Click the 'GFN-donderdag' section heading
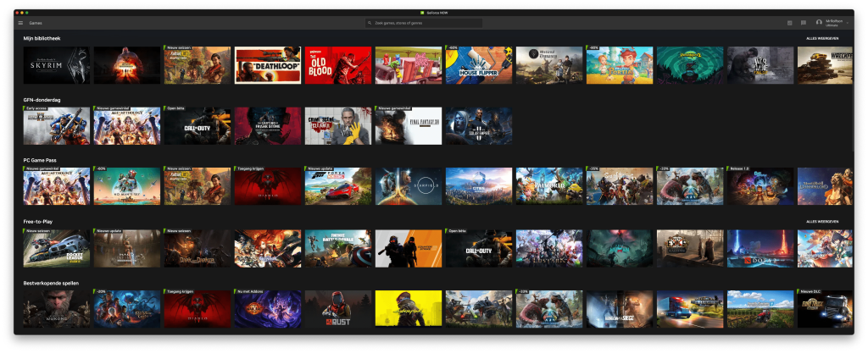Image resolution: width=868 pixels, height=353 pixels. [x=42, y=100]
